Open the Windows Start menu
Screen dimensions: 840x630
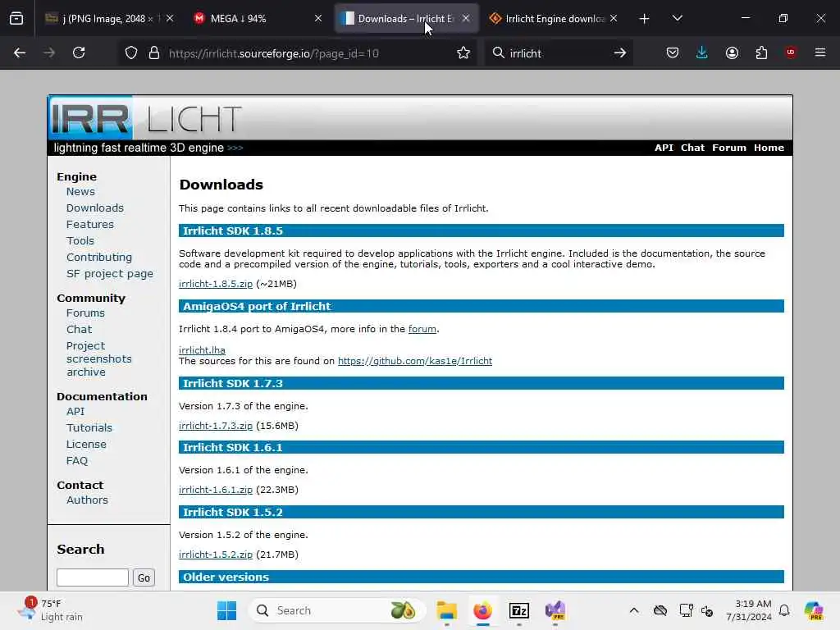click(226, 610)
